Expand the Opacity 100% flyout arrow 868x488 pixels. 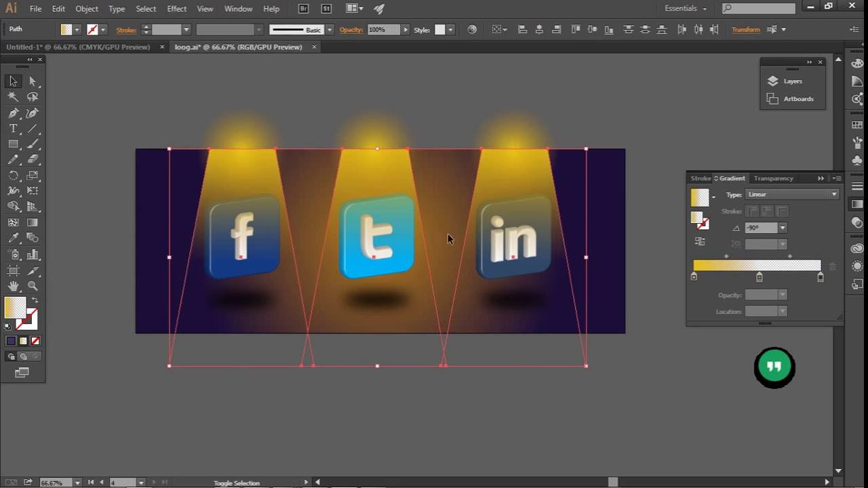point(406,30)
